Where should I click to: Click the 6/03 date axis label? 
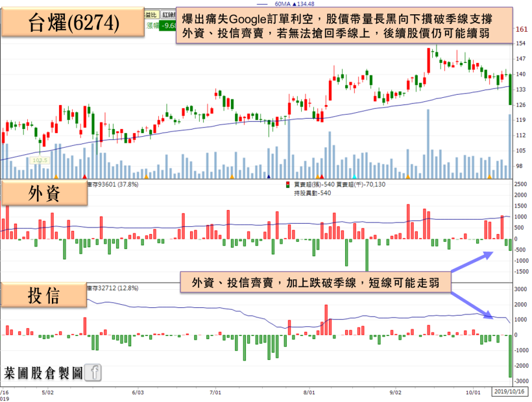138,392
